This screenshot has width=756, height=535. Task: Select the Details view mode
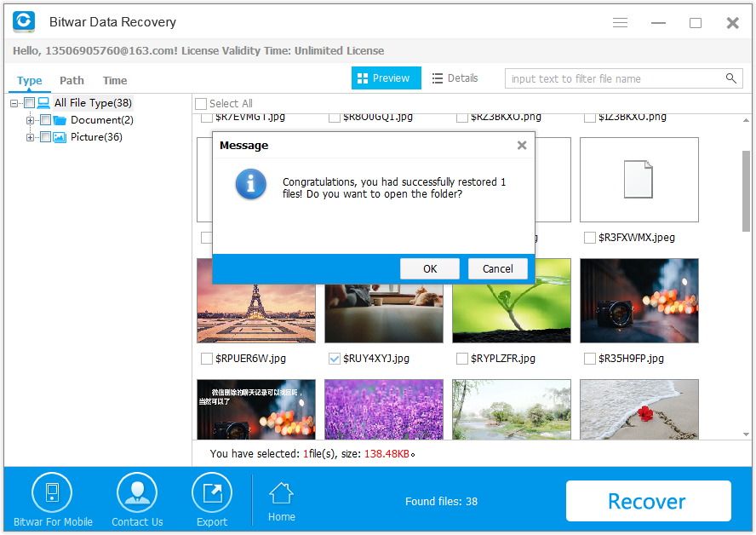(455, 78)
